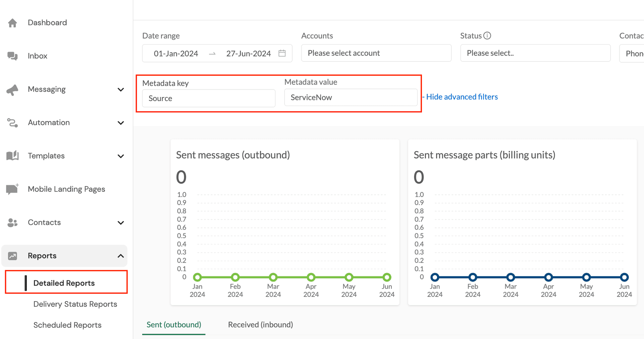Select the Automation workflow icon
The height and width of the screenshot is (339, 644).
point(12,122)
